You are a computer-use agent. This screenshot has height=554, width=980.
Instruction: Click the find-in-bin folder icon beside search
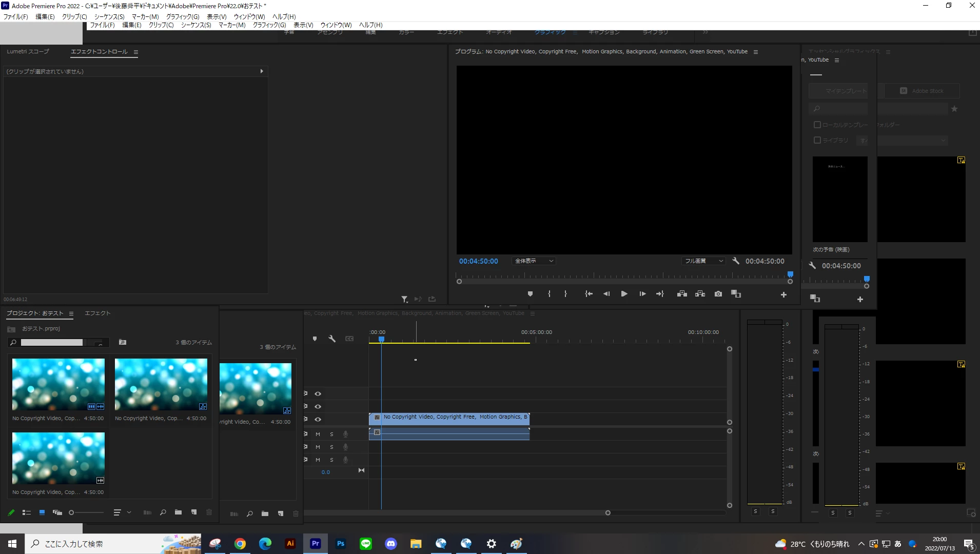(x=123, y=342)
